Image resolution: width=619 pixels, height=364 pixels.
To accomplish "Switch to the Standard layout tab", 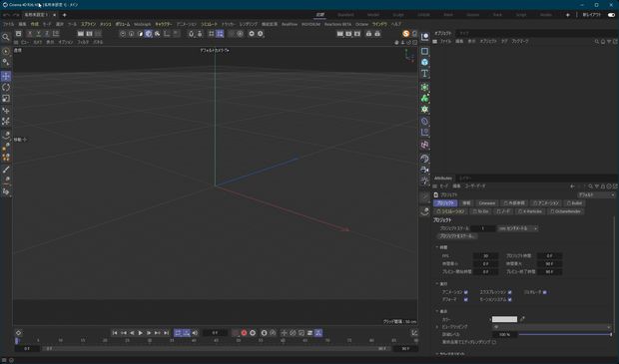I will pyautogui.click(x=345, y=15).
